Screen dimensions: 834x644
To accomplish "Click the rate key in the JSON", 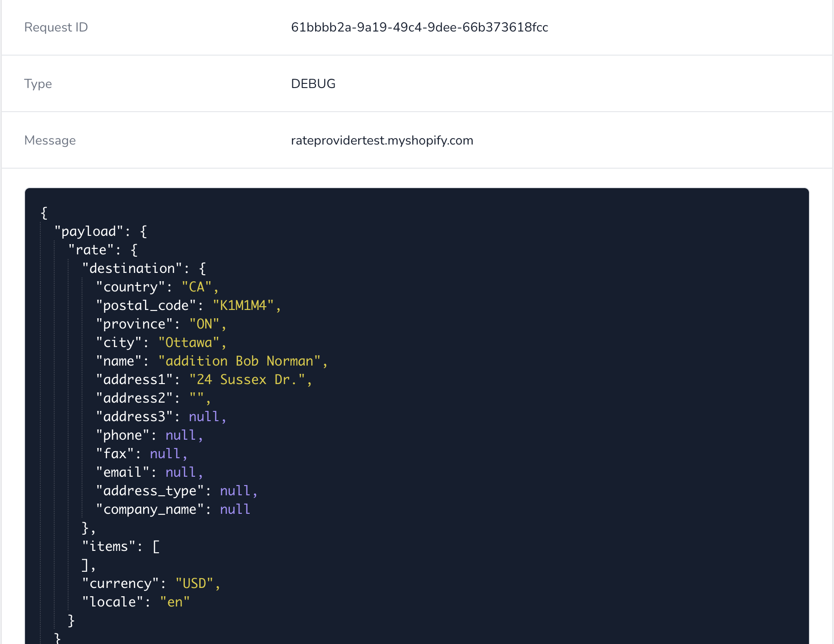I will coord(91,249).
